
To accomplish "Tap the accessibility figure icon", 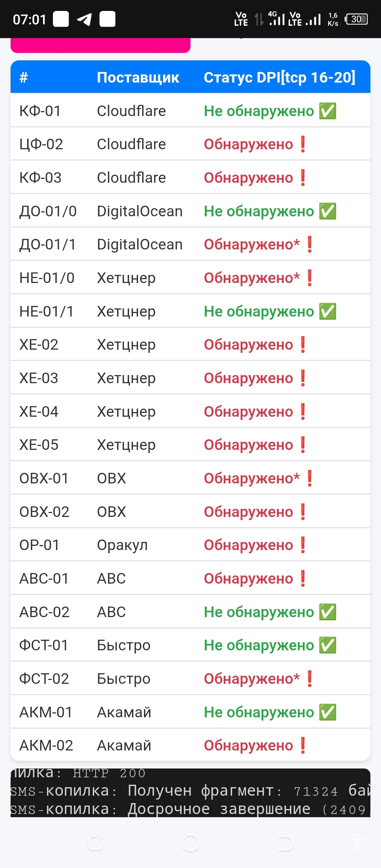I will tap(357, 843).
